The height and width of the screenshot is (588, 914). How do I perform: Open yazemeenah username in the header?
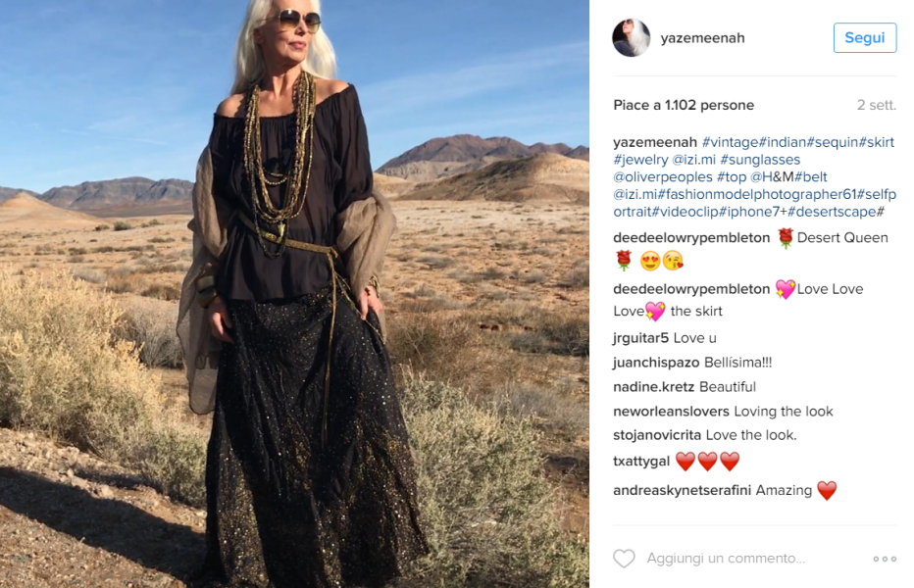pos(702,38)
